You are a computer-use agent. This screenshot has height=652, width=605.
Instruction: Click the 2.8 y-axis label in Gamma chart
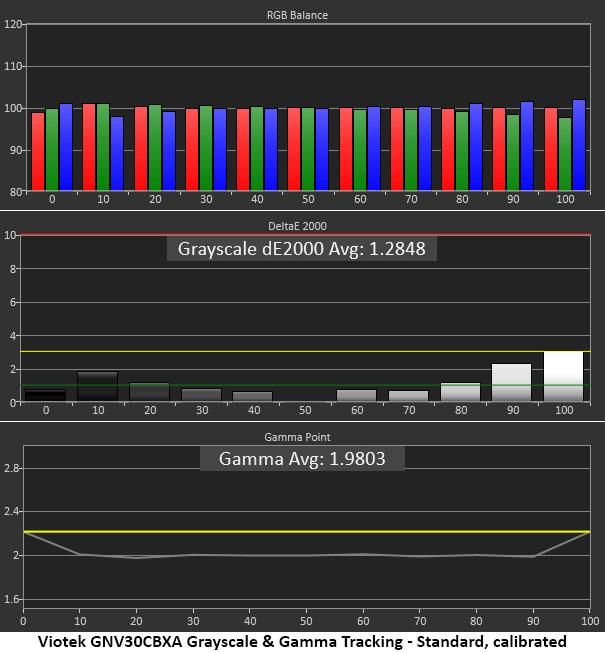pos(11,468)
